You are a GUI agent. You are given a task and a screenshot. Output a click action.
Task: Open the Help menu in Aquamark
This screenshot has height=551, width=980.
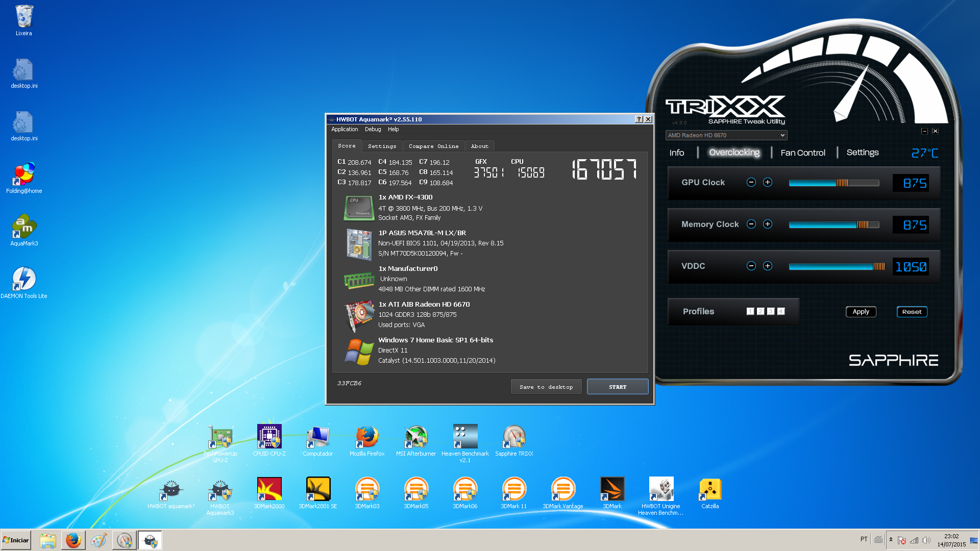393,129
